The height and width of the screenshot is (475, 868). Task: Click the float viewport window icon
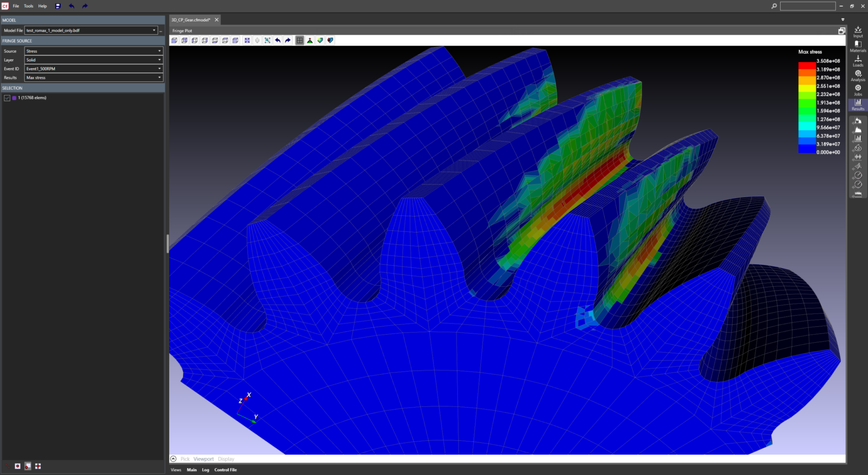tap(841, 31)
